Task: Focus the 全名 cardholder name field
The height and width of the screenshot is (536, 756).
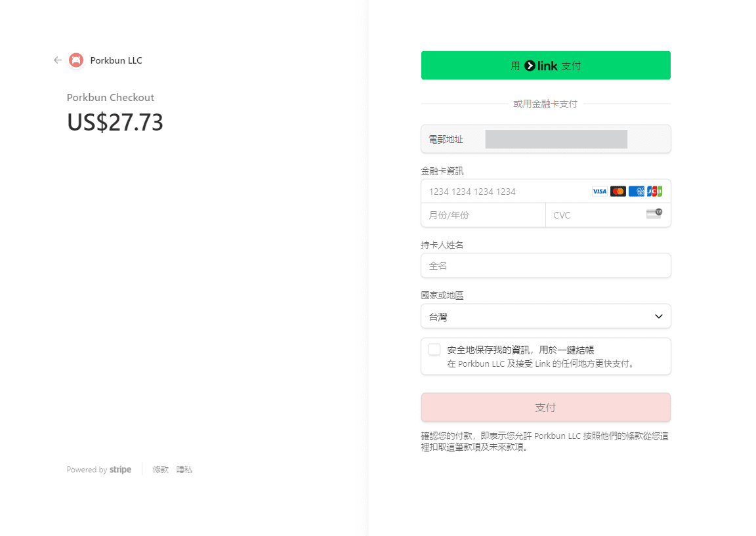Action: point(546,266)
